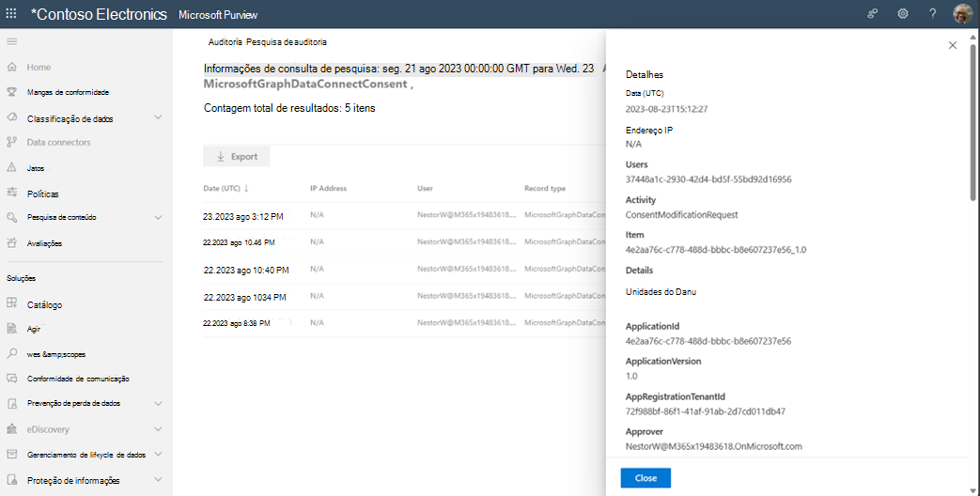
Task: Expand Proteção de informações chevron
Action: click(x=158, y=480)
